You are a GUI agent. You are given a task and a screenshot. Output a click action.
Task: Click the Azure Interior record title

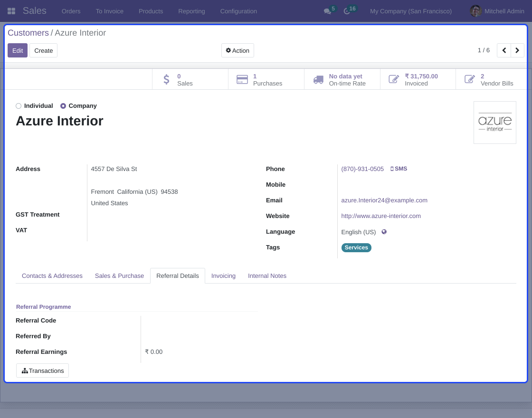coord(59,121)
